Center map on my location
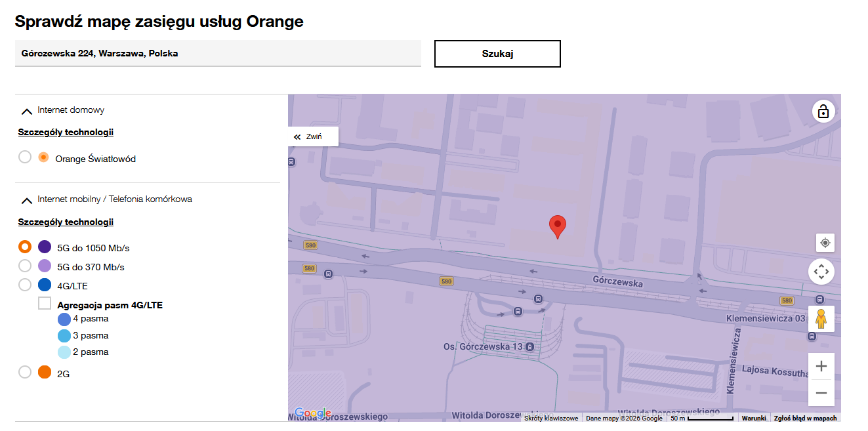Screen dimensions: 868x431 click(825, 243)
